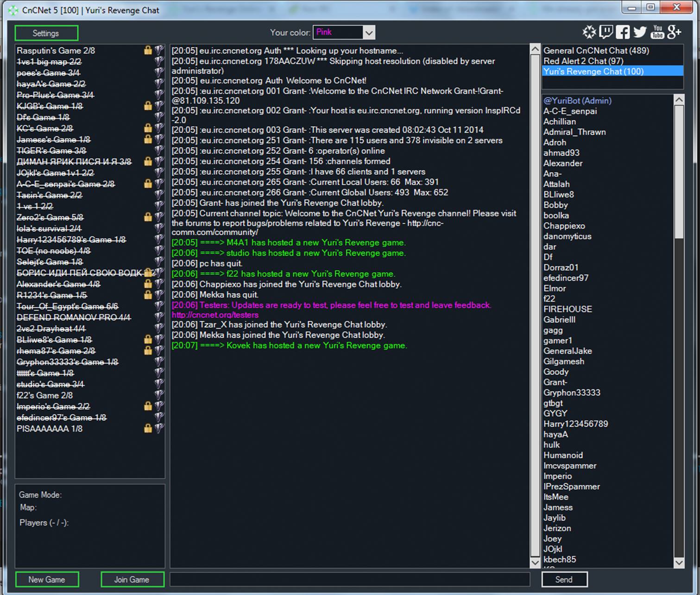Viewport: 700px width, 595px height.
Task: Click the chat log scroll up arrow
Action: pos(535,50)
